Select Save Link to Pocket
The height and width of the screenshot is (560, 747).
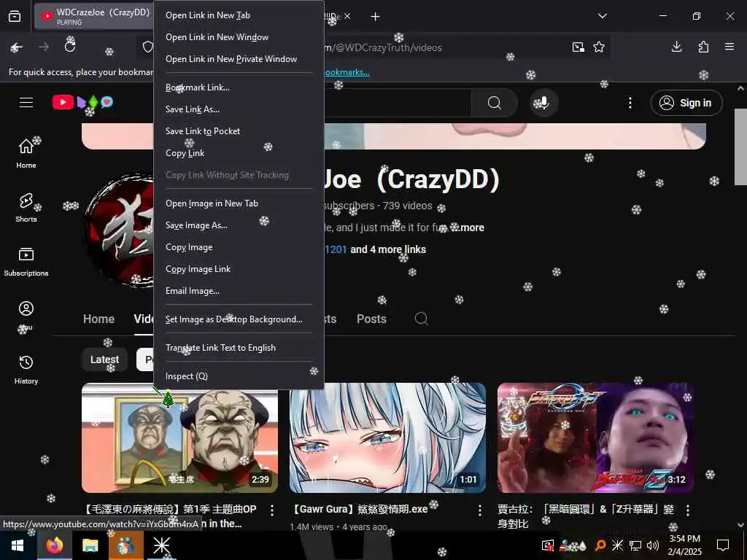[239, 131]
